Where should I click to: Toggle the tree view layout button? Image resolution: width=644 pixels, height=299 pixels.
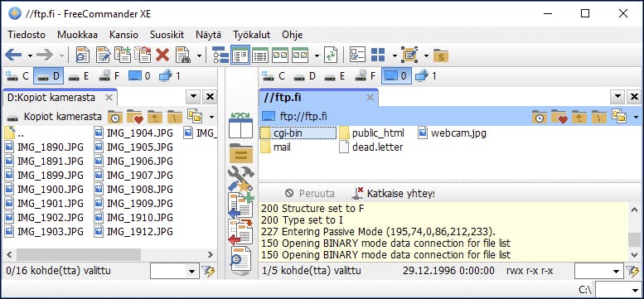[x=220, y=55]
